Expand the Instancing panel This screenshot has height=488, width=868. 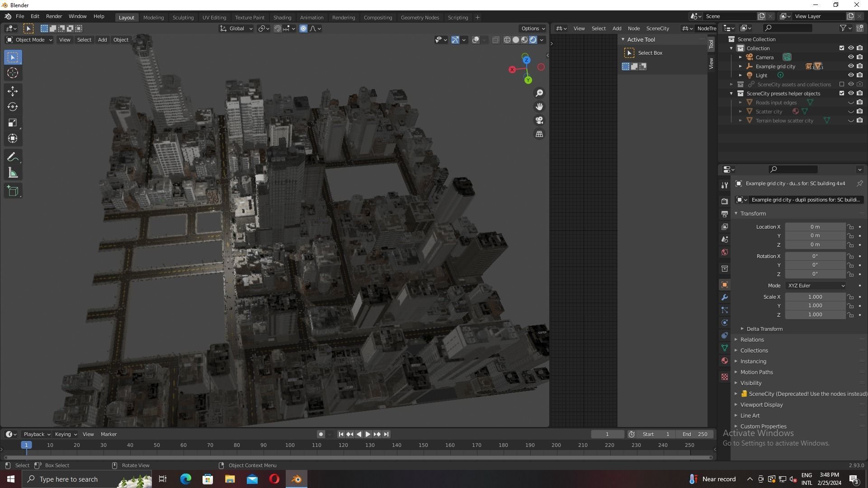click(753, 361)
